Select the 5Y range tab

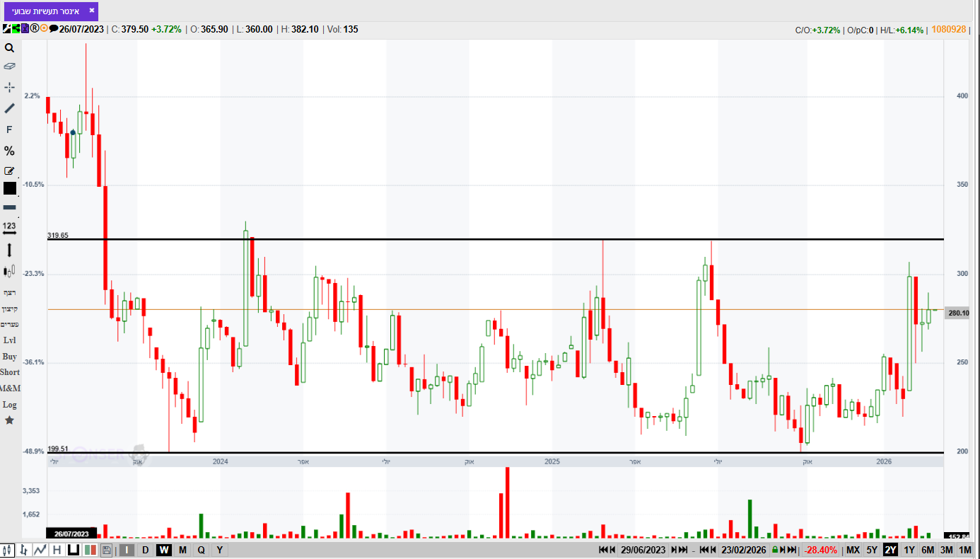click(x=872, y=550)
